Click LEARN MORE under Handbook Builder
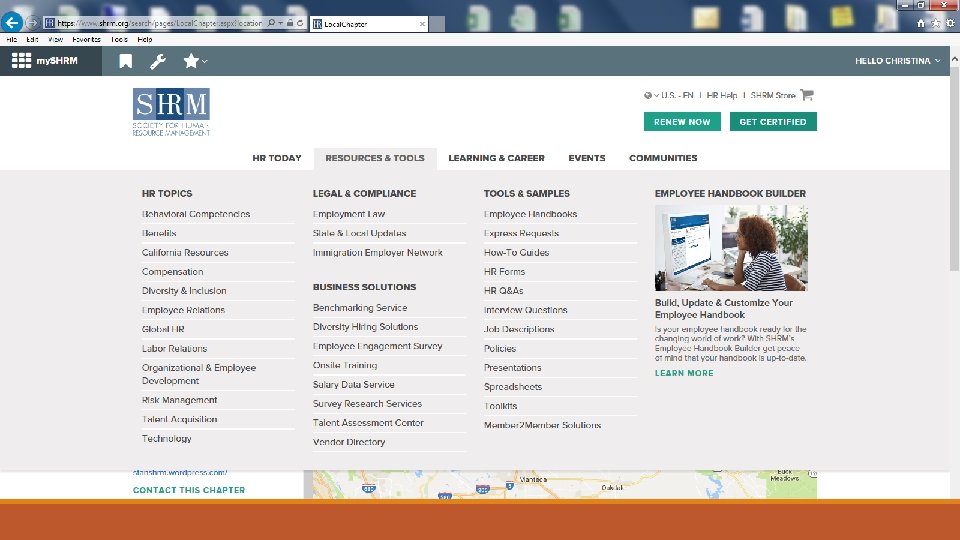Image resolution: width=960 pixels, height=540 pixels. (x=684, y=373)
